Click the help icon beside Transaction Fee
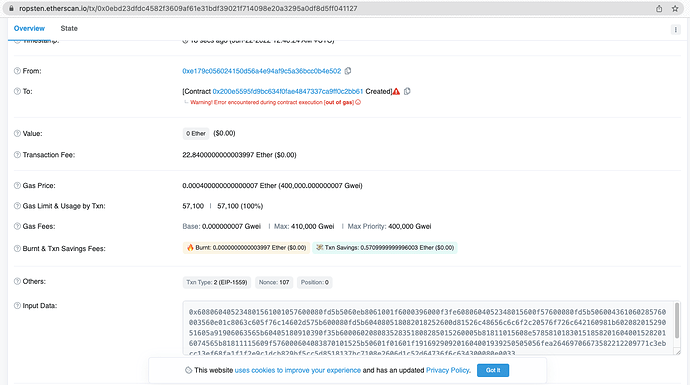Image resolution: width=690 pixels, height=385 pixels. (17, 155)
